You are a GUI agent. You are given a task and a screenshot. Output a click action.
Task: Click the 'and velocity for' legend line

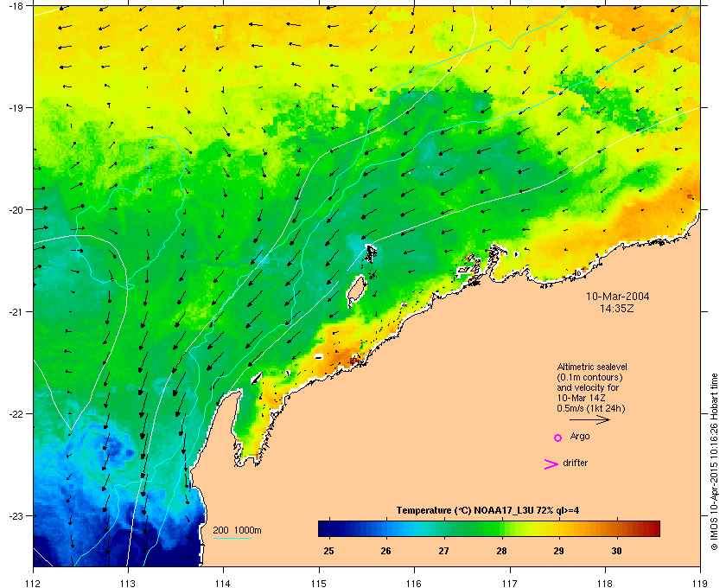coord(588,387)
